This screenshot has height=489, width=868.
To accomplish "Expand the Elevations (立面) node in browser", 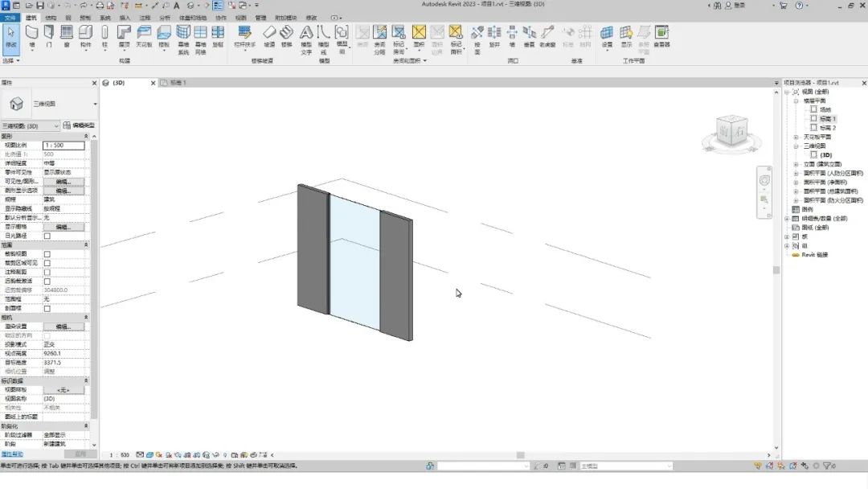I will click(x=796, y=165).
